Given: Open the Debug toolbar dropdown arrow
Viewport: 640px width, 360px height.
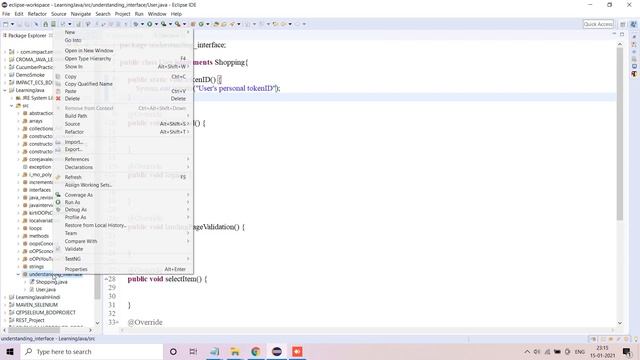Looking at the screenshot, I should coord(142,24).
